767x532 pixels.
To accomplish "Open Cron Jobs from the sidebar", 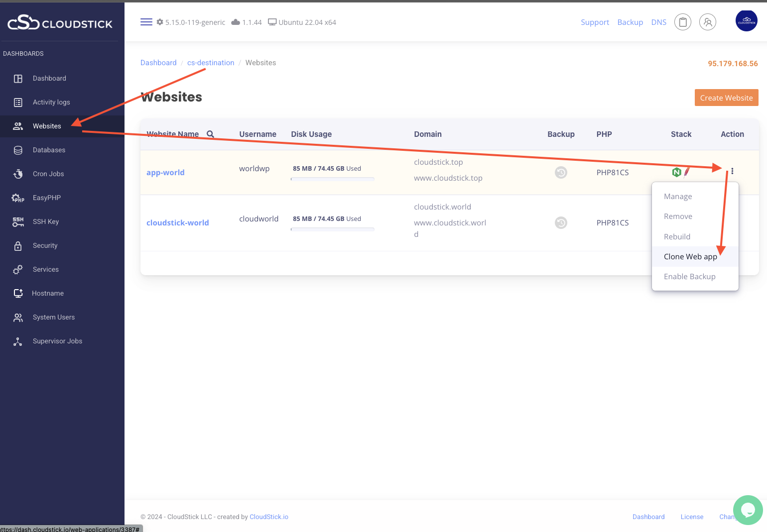I will 48,174.
